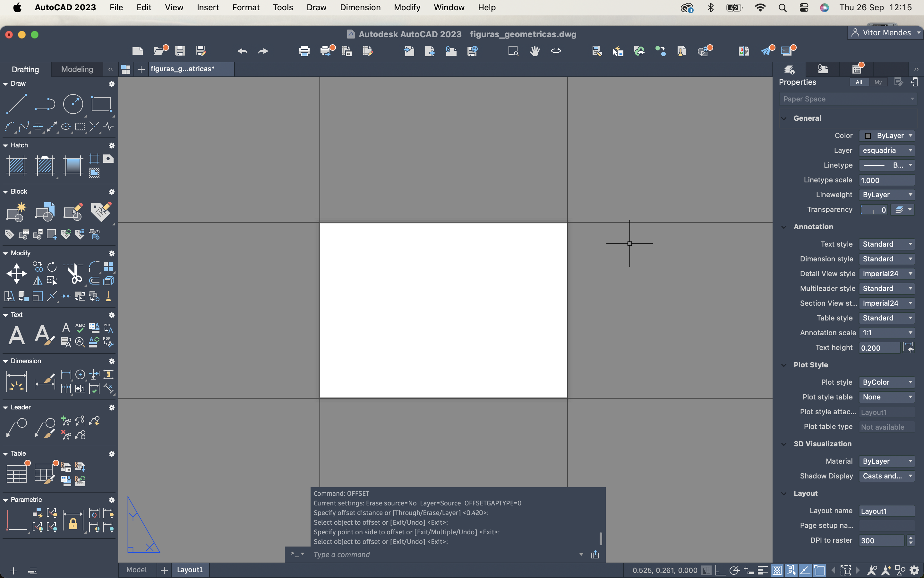Open the status bar settings gear

pos(914,570)
